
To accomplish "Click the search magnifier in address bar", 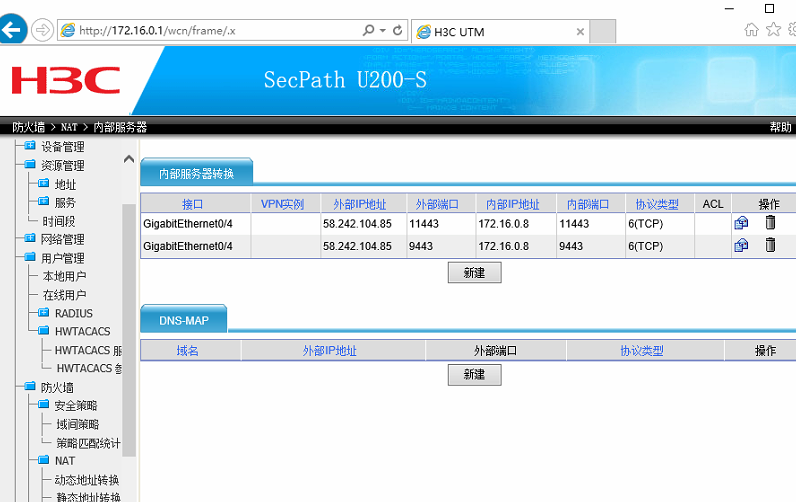I will pos(369,30).
